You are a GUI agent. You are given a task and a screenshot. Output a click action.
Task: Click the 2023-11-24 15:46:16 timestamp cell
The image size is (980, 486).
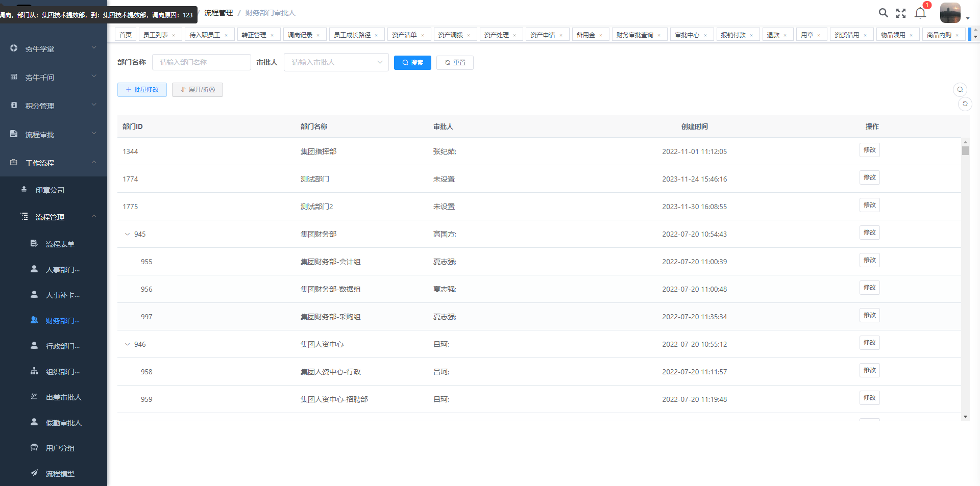[694, 179]
